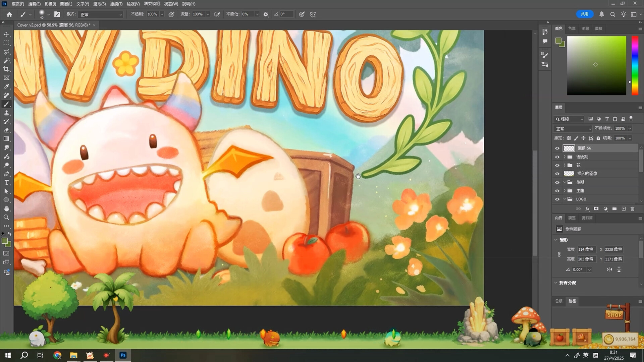
Task: Select the Brush tool
Action: [x=7, y=104]
